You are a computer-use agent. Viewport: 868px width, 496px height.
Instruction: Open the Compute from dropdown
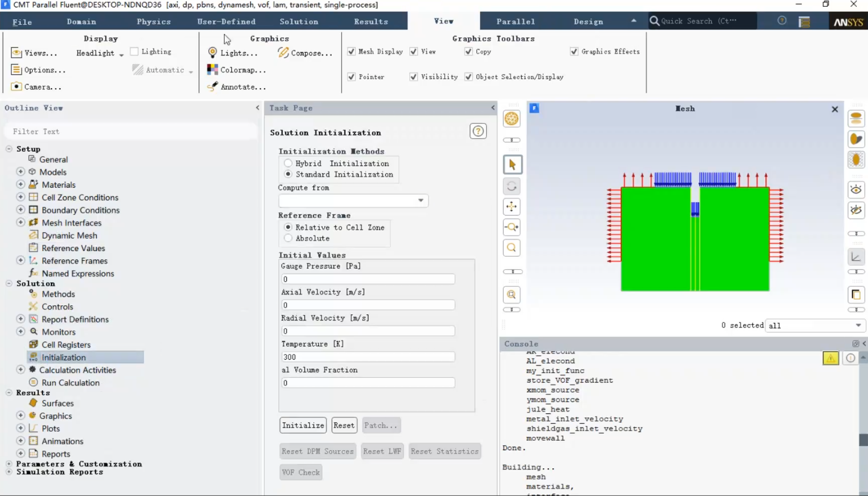point(353,201)
